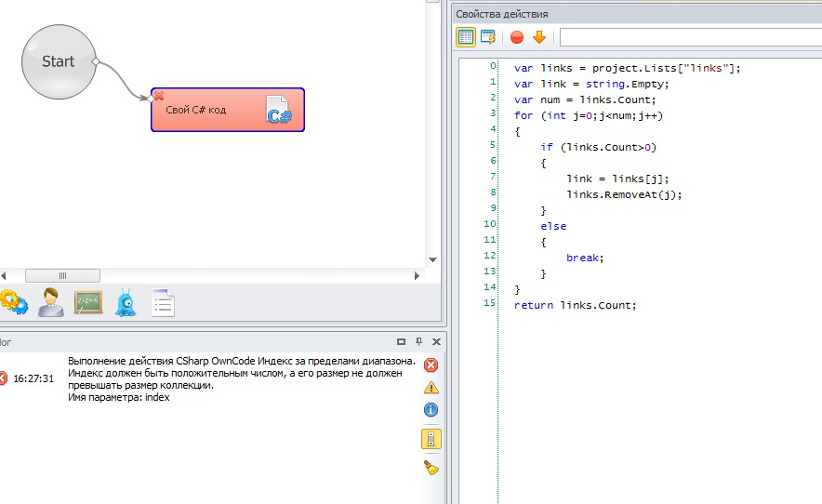Open the document list icon
The image size is (822, 504).
[x=163, y=302]
